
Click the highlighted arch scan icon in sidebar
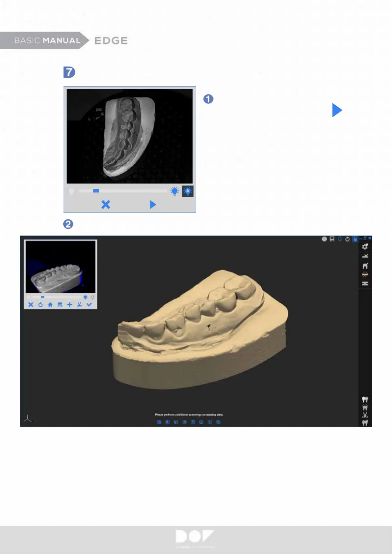[365, 274]
